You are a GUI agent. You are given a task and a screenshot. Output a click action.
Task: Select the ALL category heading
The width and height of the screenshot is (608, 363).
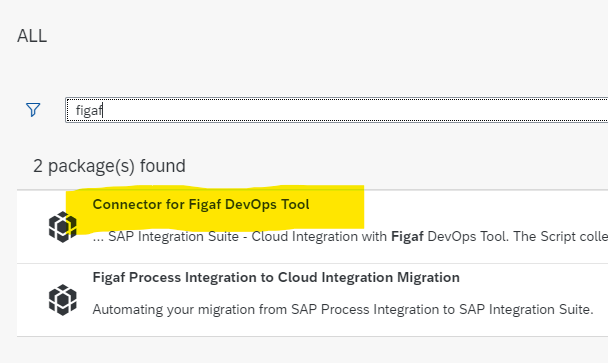pos(32,36)
